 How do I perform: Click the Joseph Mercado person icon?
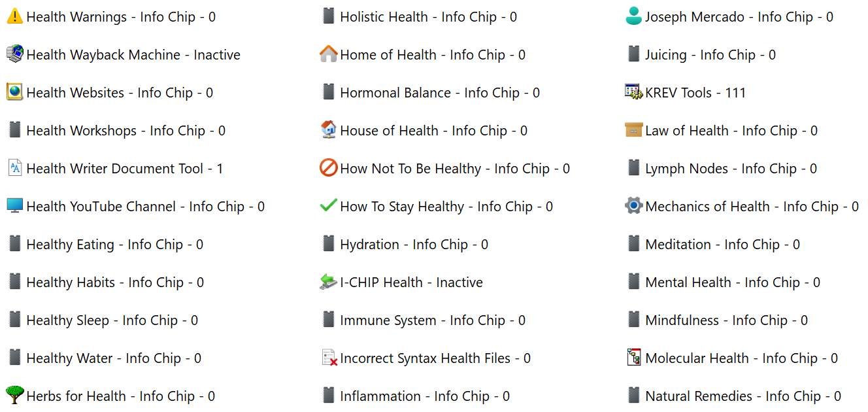pyautogui.click(x=633, y=17)
